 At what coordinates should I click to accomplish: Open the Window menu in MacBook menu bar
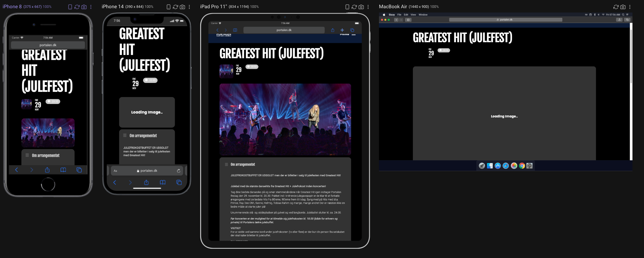pos(423,15)
